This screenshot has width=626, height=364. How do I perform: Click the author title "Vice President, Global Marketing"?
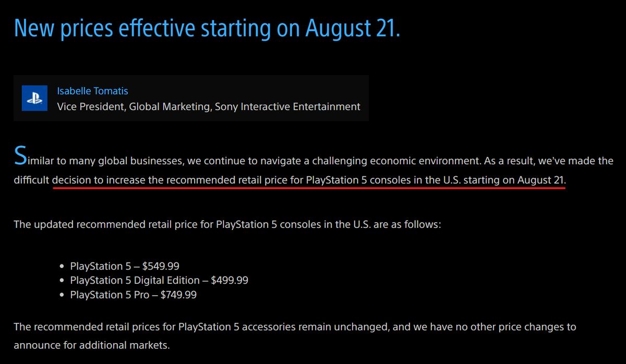click(x=208, y=106)
